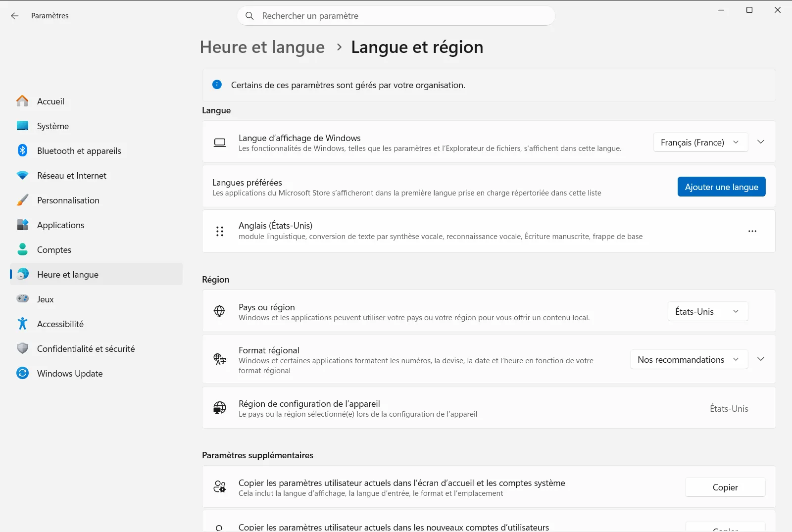Open Confidentialité et sécurité page
792x532 pixels.
[x=96, y=348]
